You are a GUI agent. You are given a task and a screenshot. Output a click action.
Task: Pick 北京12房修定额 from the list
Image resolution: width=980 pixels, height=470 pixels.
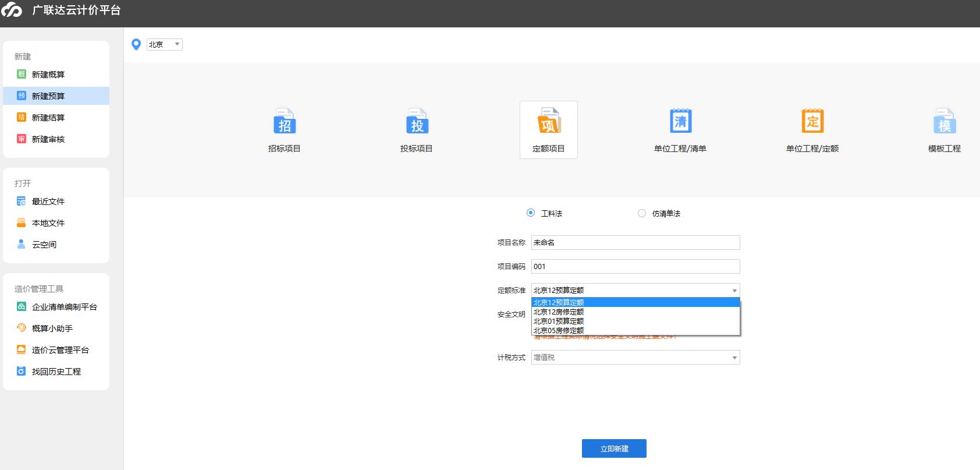635,312
